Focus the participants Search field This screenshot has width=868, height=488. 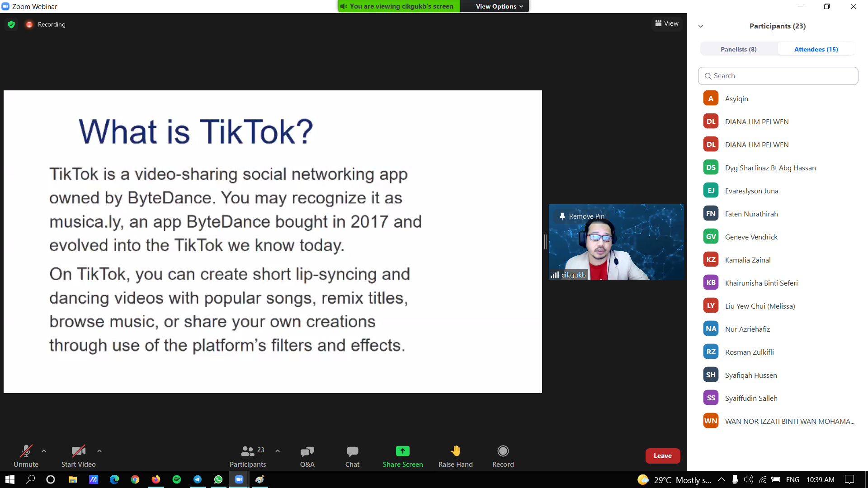coord(778,76)
